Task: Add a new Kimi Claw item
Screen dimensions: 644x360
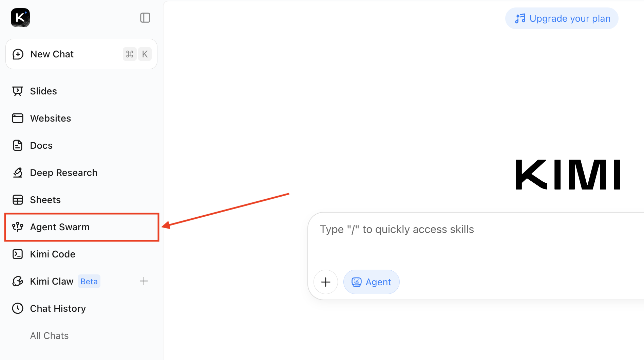Action: pyautogui.click(x=144, y=281)
